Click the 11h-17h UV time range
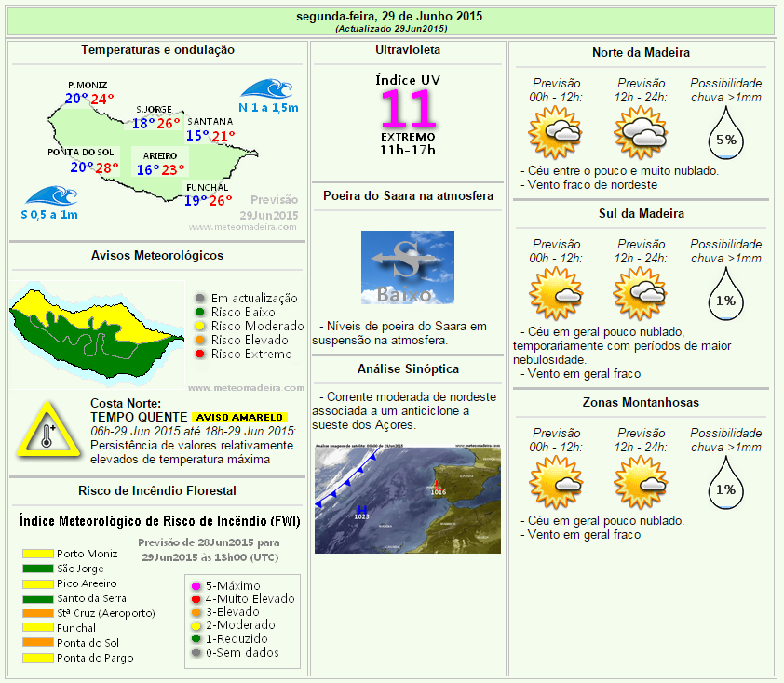The height and width of the screenshot is (683, 784). click(408, 150)
